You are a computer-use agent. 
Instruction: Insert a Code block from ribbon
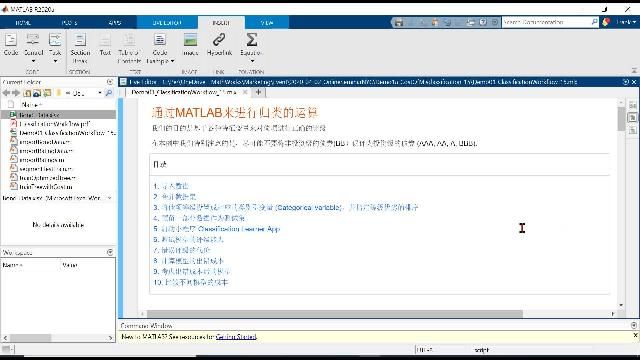coord(11,44)
